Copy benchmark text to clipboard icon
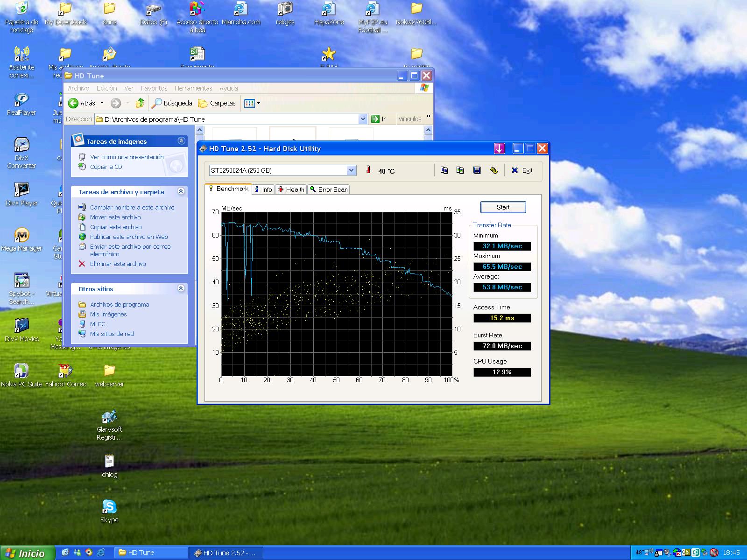This screenshot has width=747, height=560. (x=444, y=170)
